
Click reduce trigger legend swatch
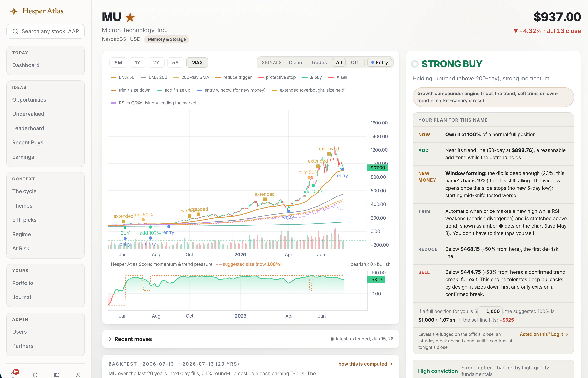point(218,77)
